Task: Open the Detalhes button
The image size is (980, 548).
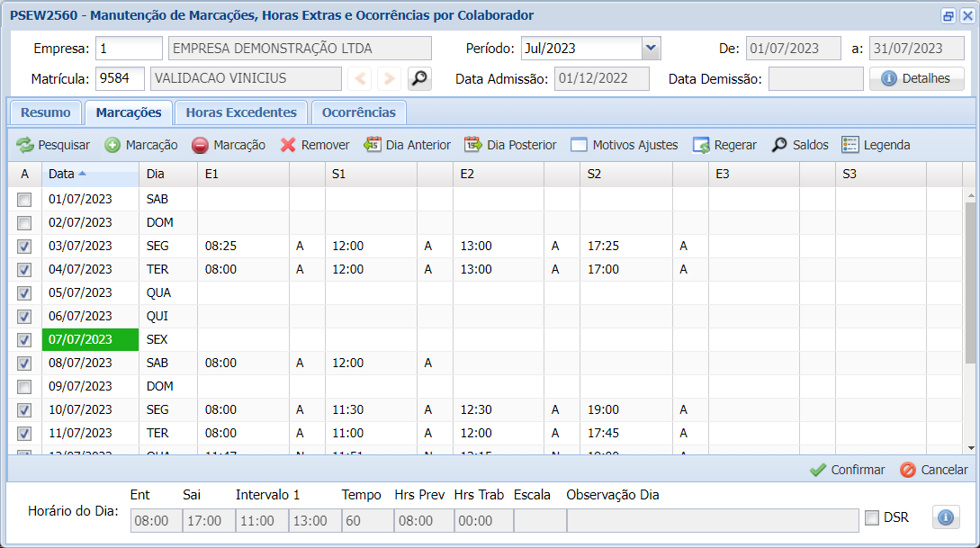Action: [916, 79]
